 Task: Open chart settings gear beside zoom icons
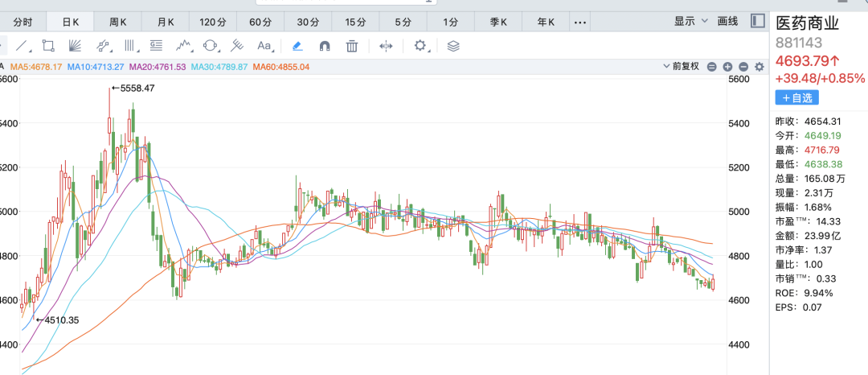pos(759,67)
